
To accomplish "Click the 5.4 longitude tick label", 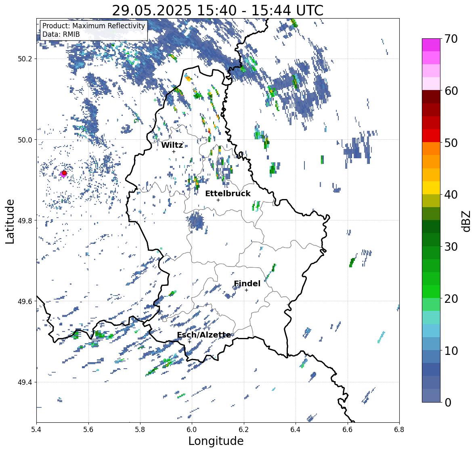I will tap(36, 429).
